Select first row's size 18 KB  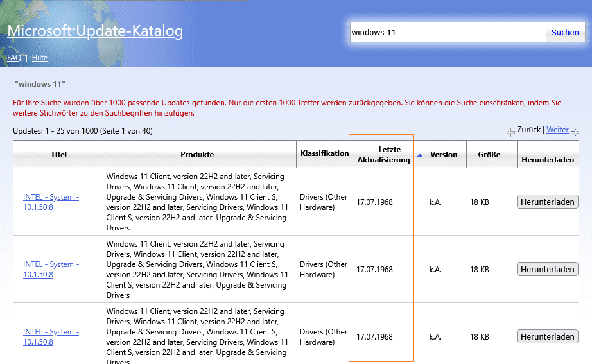coord(480,202)
